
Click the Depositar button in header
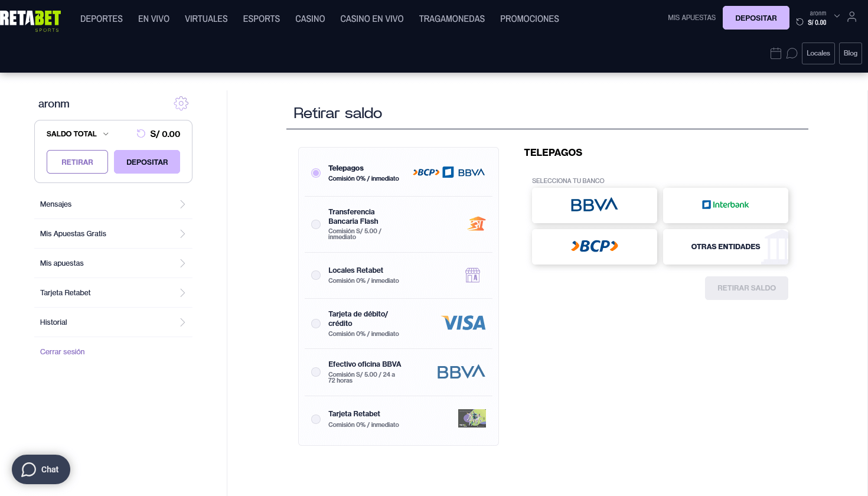[756, 18]
